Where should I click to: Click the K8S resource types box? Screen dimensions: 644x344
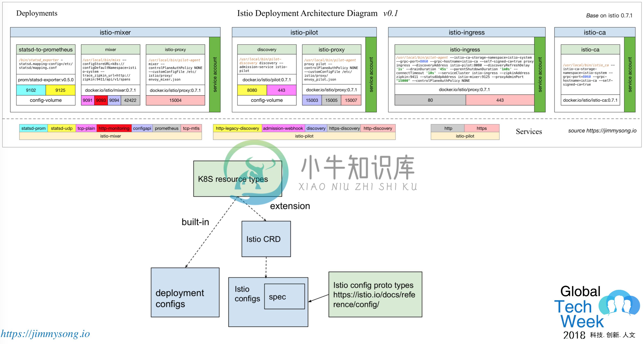[x=238, y=179]
